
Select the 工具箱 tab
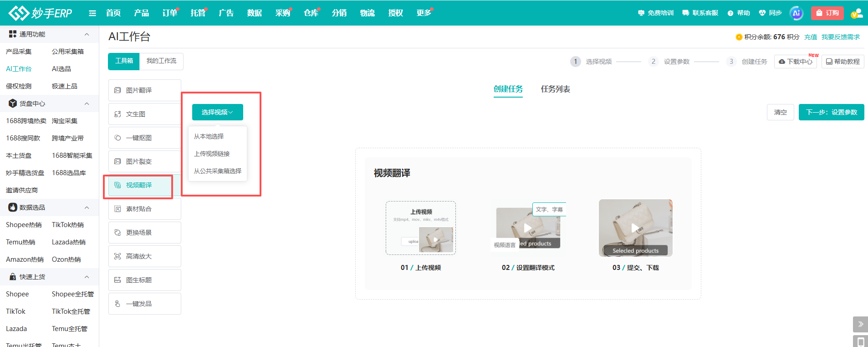(124, 61)
